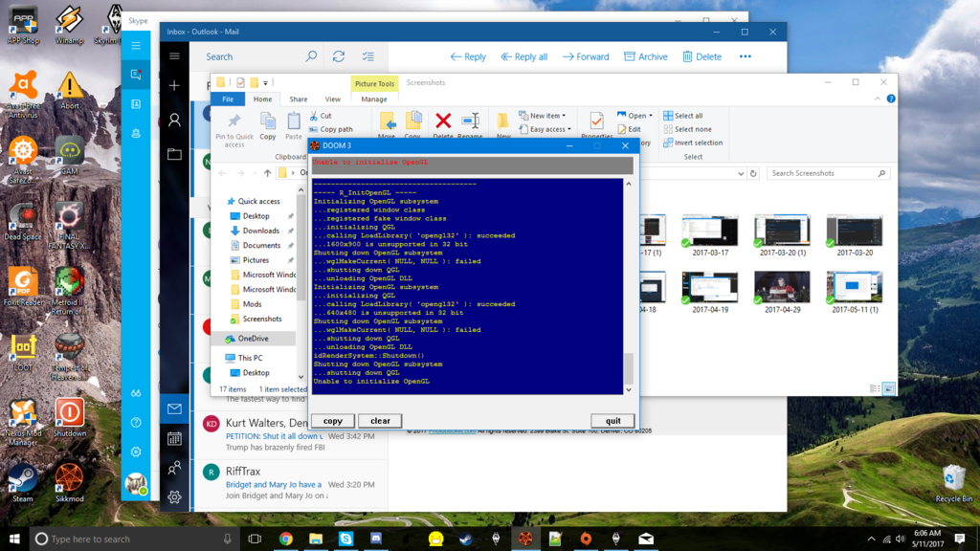The image size is (980, 551).
Task: Launch Nexus Mod Manager desktop icon
Action: 23,422
